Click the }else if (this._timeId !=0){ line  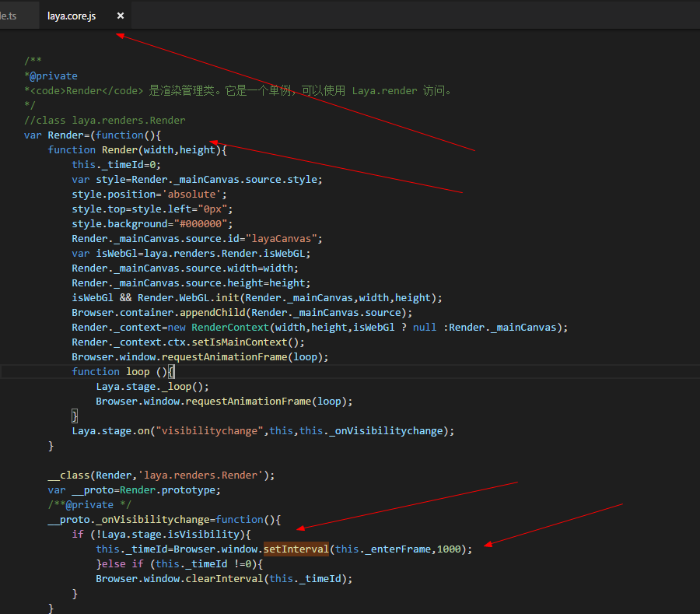click(180, 563)
